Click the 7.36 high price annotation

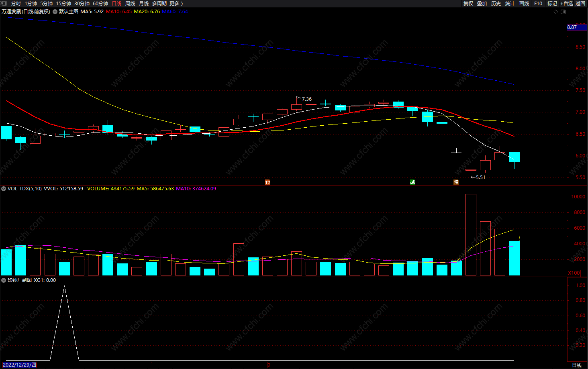coord(307,99)
